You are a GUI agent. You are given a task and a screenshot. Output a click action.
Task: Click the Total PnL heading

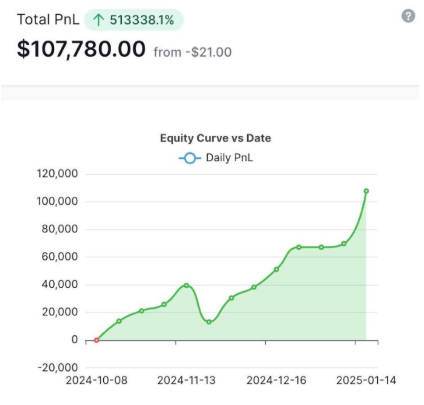click(x=48, y=19)
